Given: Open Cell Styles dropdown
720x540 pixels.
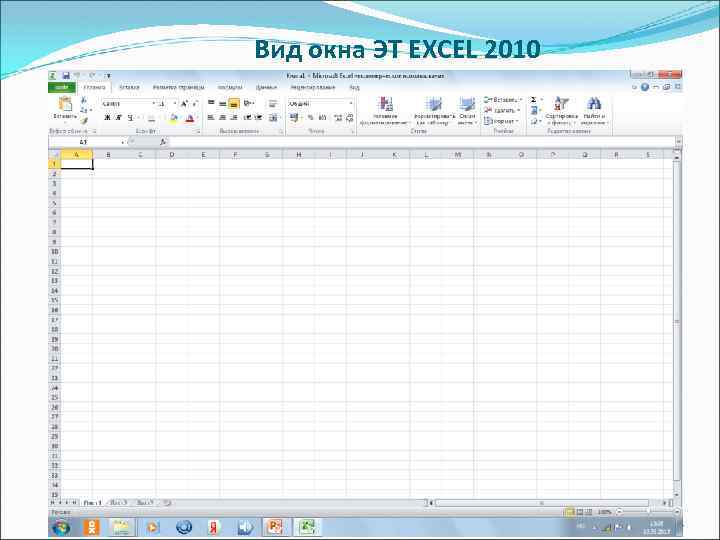Looking at the screenshot, I should (467, 111).
